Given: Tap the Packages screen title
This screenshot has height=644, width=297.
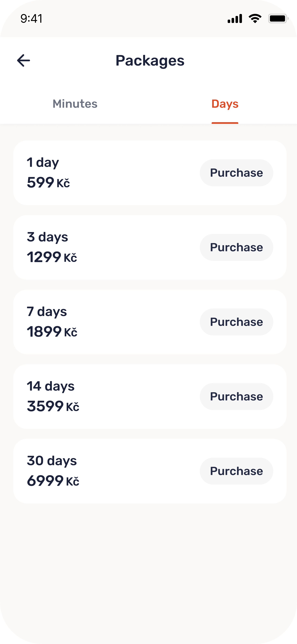Looking at the screenshot, I should (x=150, y=61).
